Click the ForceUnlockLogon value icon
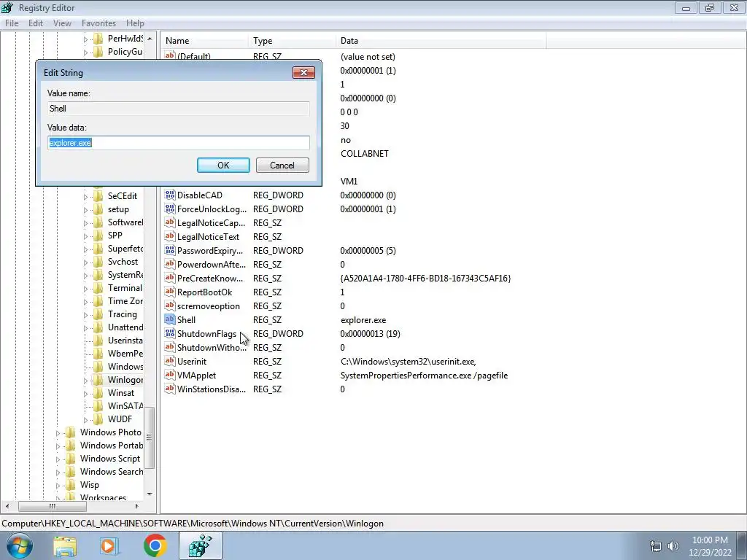The width and height of the screenshot is (747, 560). (x=169, y=209)
